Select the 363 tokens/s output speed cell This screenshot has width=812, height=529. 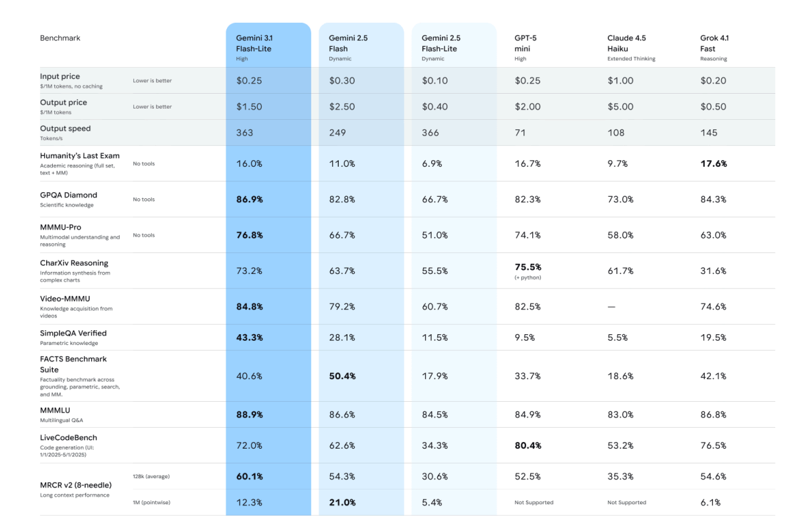[x=245, y=133]
